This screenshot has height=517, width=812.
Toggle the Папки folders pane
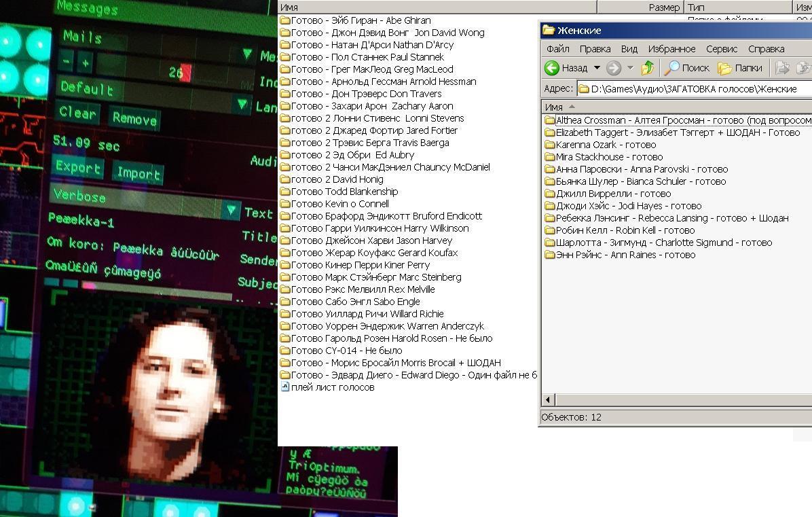click(x=740, y=68)
